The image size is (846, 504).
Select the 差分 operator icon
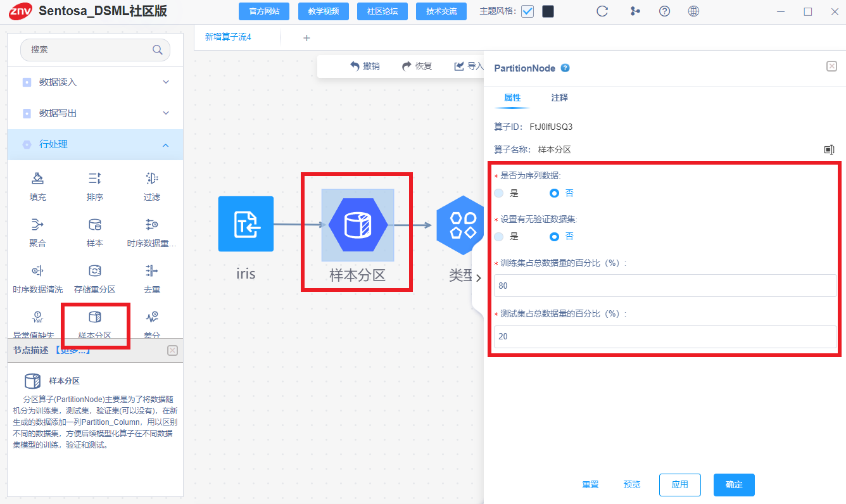tap(151, 317)
